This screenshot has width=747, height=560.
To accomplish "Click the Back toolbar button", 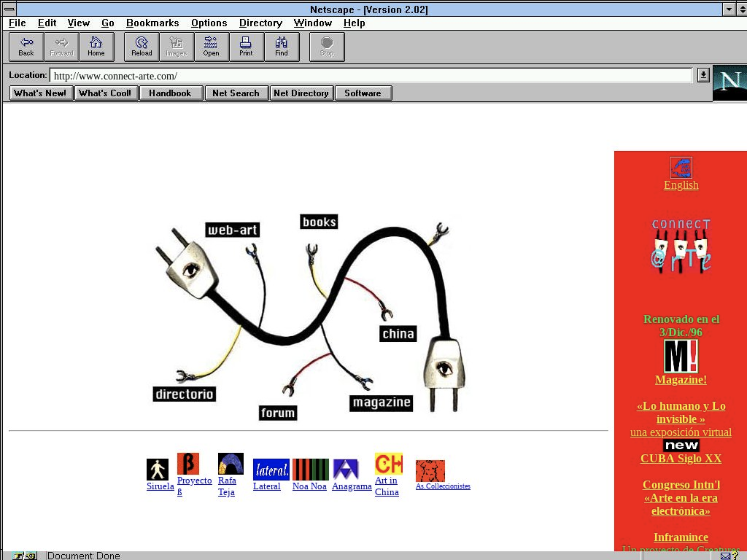I will point(26,47).
